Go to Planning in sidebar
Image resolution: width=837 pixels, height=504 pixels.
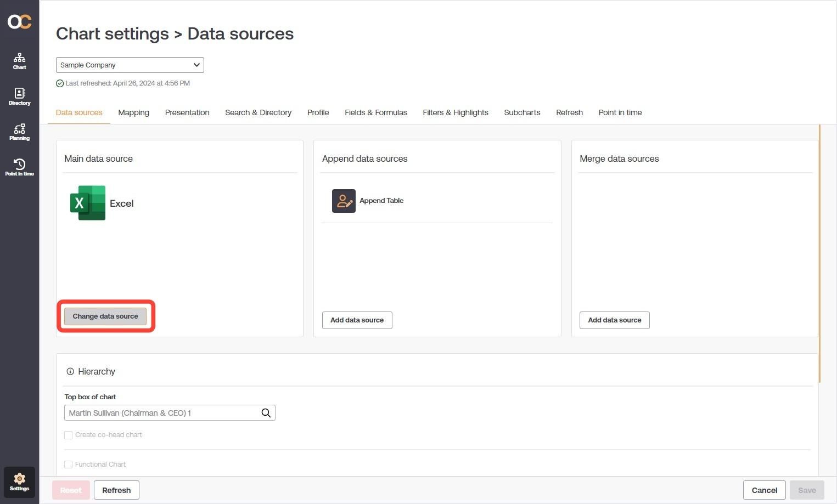coord(19,132)
